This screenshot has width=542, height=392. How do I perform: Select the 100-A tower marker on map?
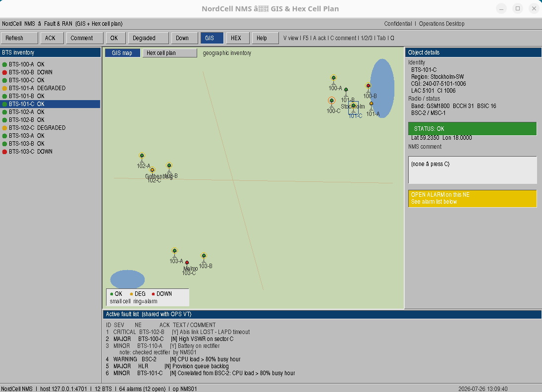coord(333,78)
